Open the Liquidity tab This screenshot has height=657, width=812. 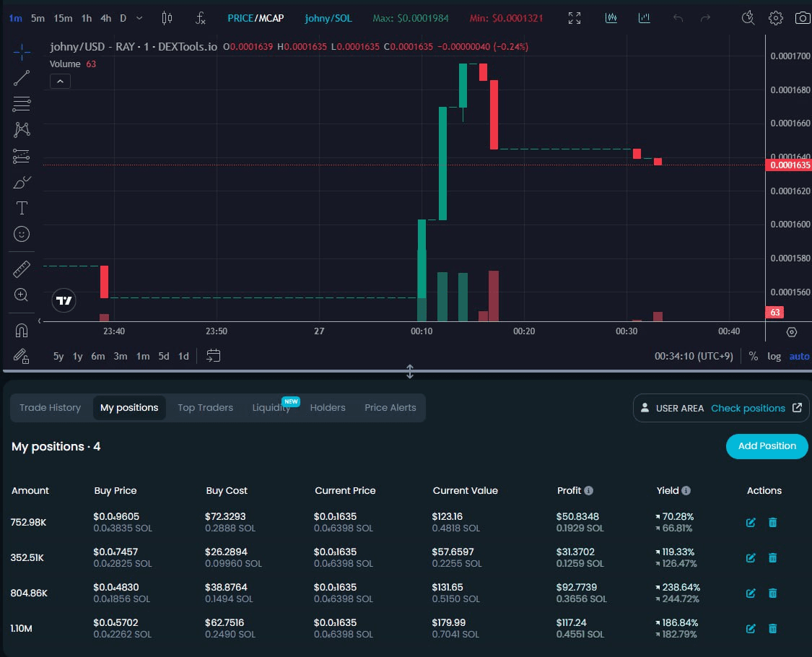pyautogui.click(x=271, y=408)
